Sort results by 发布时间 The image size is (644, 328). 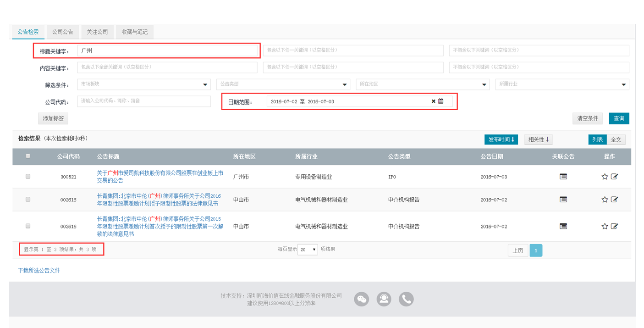[501, 139]
